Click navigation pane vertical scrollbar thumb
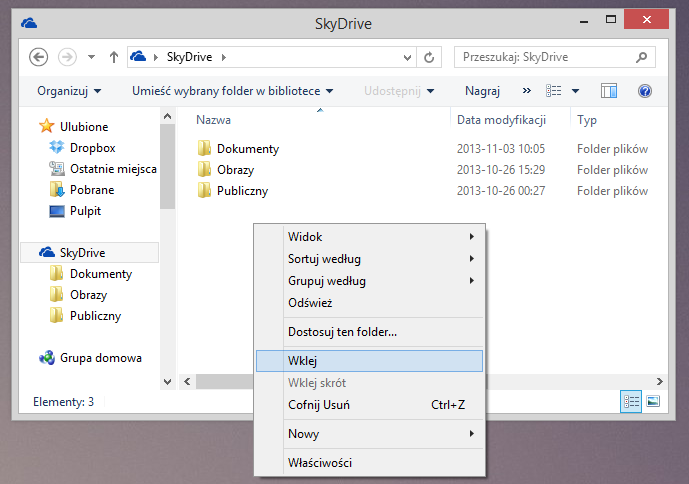This screenshot has width=689, height=484. tap(167, 167)
